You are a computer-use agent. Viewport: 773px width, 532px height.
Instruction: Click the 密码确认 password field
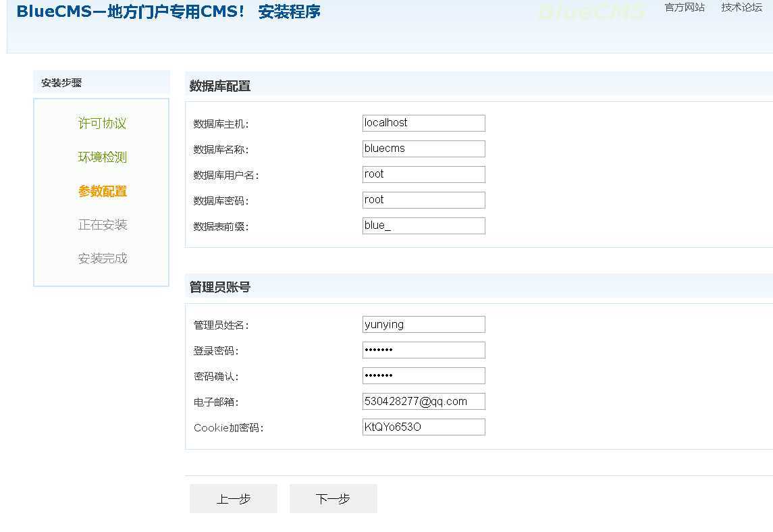(x=423, y=375)
